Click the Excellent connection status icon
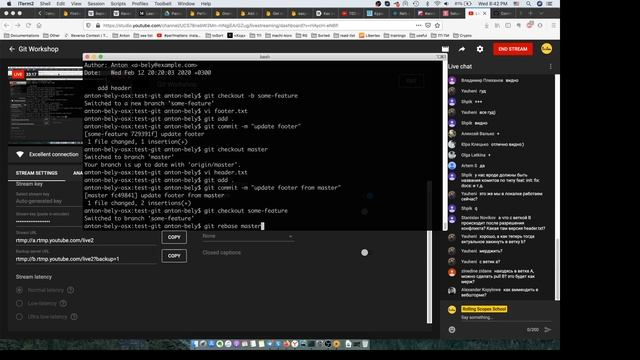 pos(20,154)
